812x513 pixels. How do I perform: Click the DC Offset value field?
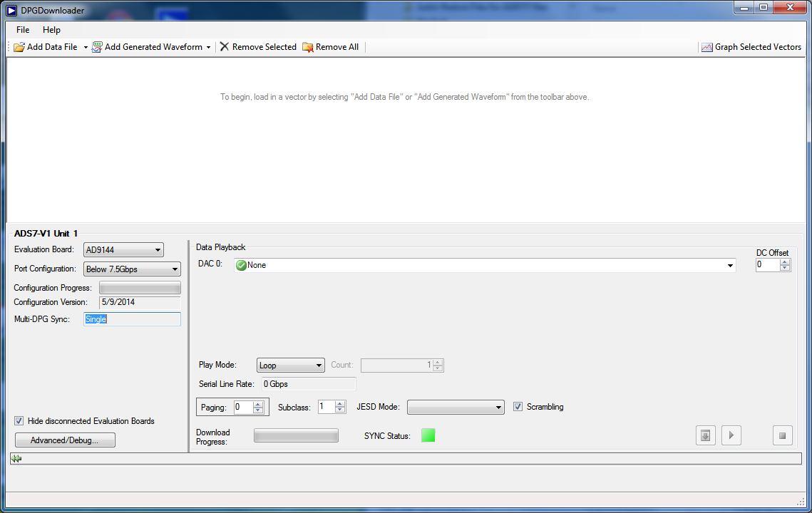click(768, 264)
